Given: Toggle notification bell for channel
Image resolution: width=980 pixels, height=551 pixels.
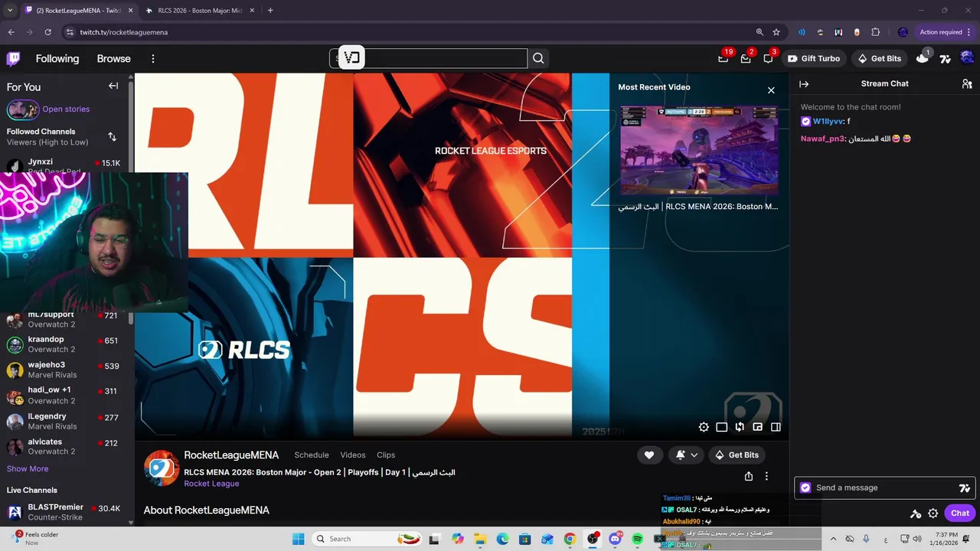Looking at the screenshot, I should [x=681, y=455].
